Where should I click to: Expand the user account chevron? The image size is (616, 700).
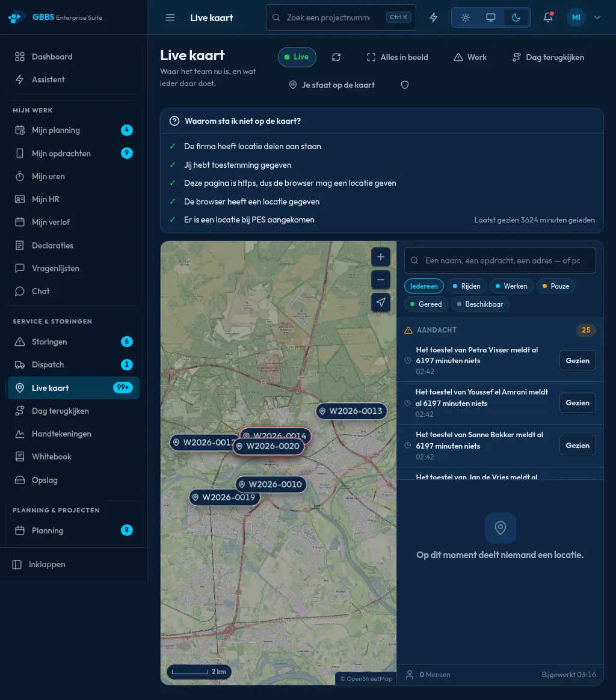coord(597,17)
